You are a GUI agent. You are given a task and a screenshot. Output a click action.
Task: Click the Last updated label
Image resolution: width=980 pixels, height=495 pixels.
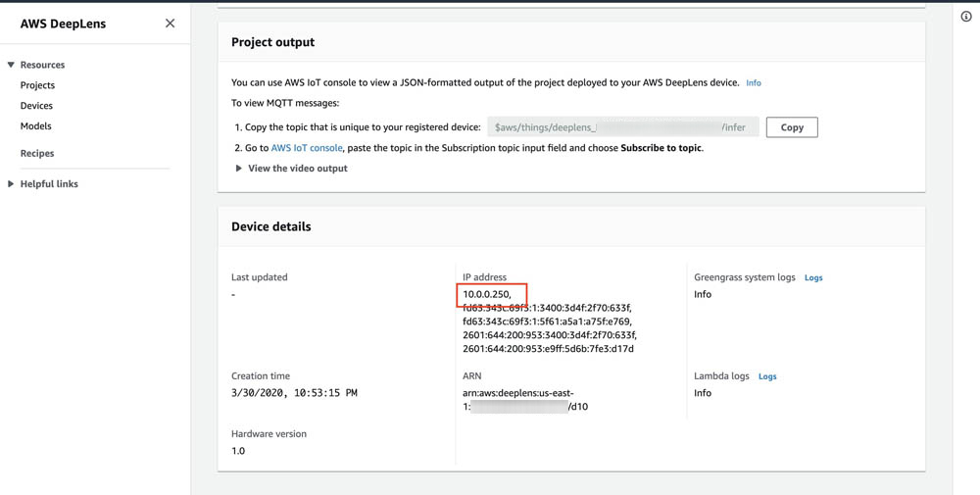click(x=260, y=277)
